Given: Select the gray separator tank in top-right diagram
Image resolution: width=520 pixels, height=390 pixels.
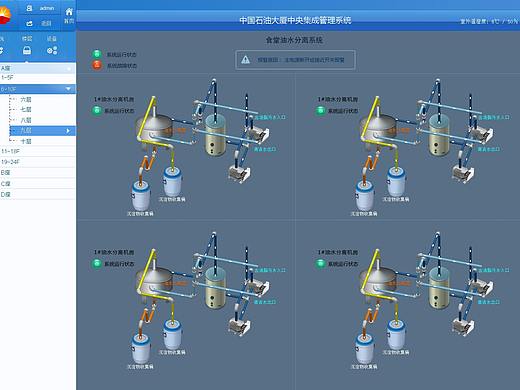Looking at the screenshot, I should pyautogui.click(x=378, y=128).
